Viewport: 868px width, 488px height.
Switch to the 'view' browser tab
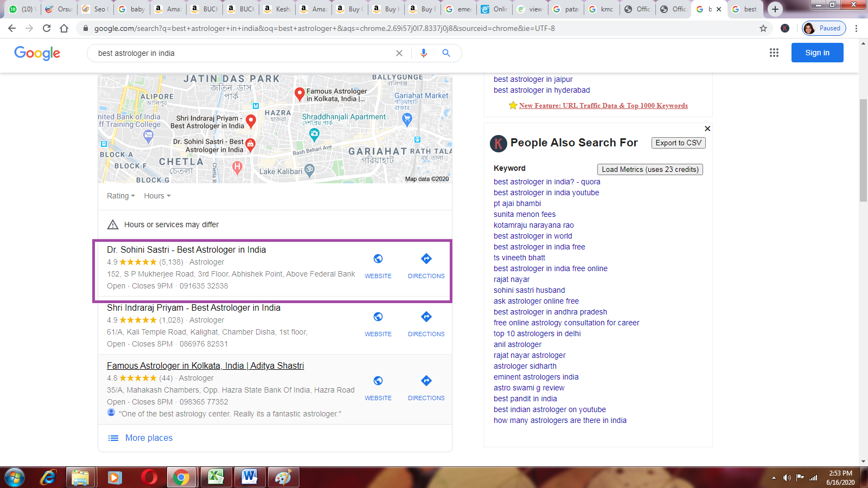[x=529, y=9]
